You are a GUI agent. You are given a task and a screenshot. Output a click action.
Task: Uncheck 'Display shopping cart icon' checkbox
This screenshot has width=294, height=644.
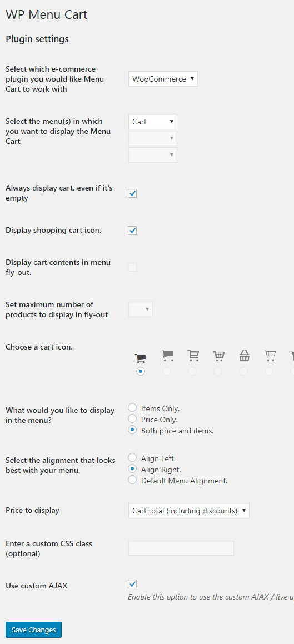(x=132, y=231)
